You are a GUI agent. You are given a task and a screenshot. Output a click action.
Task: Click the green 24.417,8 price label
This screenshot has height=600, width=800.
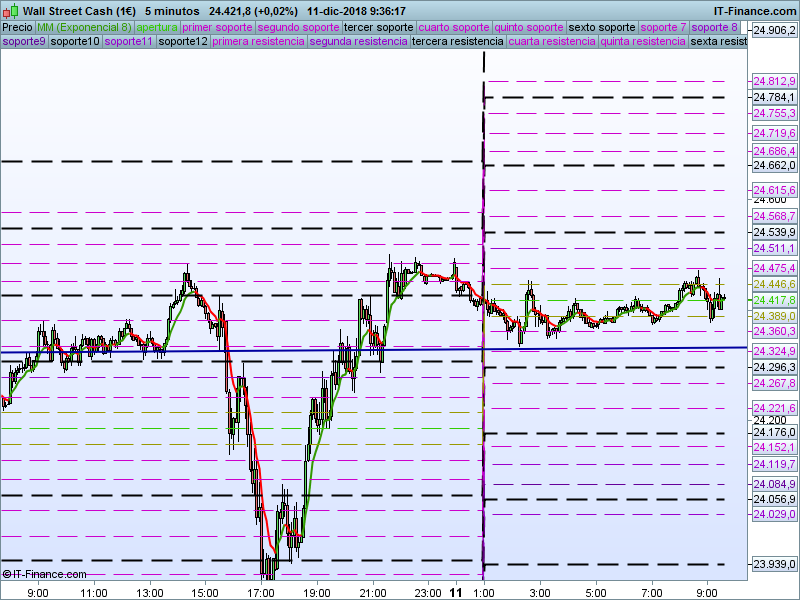point(774,300)
